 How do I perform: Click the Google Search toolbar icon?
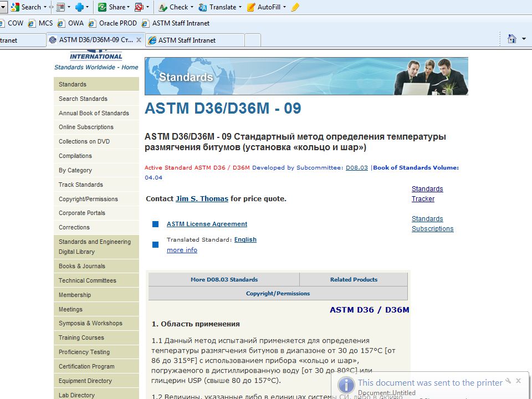coord(15,7)
